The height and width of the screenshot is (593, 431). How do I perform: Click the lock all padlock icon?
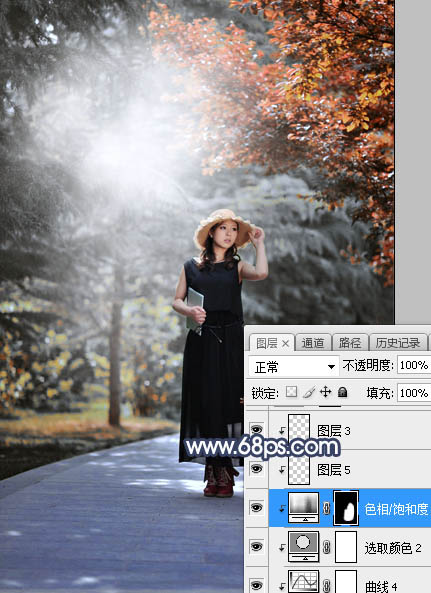coord(343,392)
